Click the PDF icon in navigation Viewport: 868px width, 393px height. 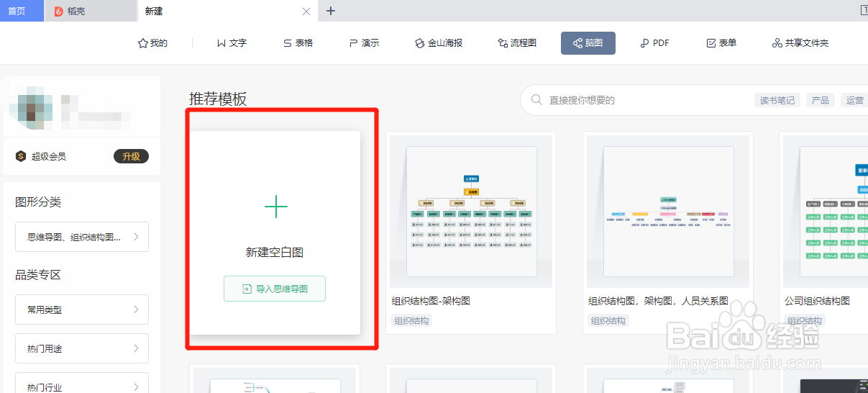tap(644, 43)
